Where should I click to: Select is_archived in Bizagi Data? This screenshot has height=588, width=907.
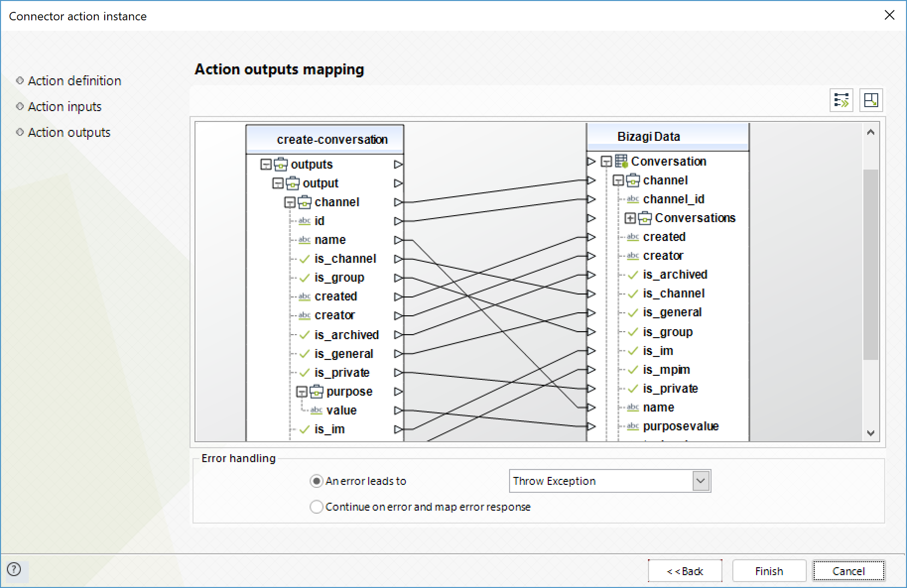(675, 275)
